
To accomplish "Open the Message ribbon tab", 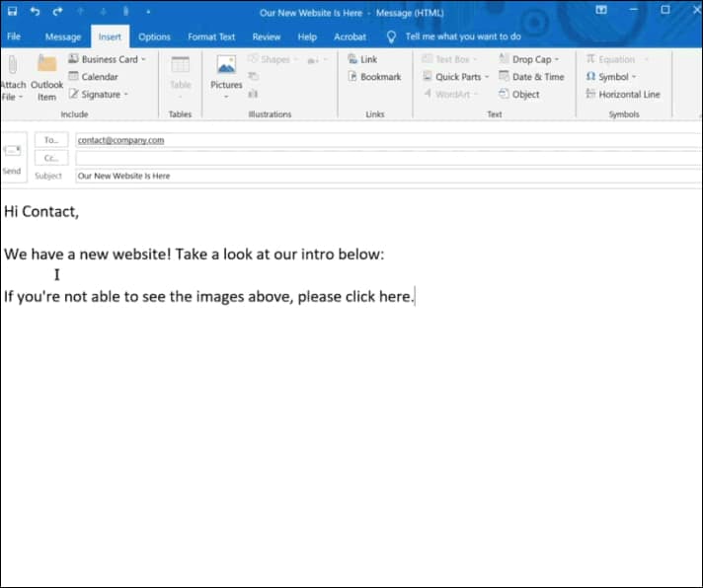I will tap(63, 37).
